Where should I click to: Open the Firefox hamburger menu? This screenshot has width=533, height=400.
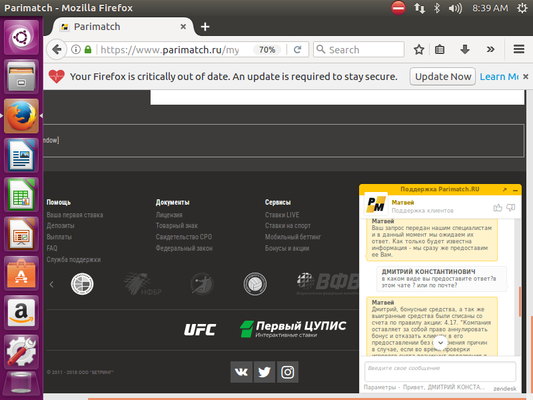click(519, 50)
